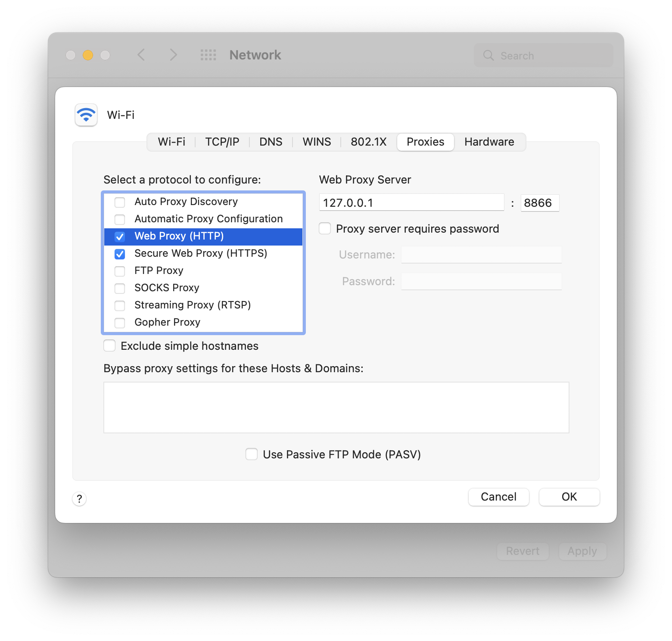The image size is (672, 641).
Task: Select the Proxies tab
Action: (x=426, y=142)
